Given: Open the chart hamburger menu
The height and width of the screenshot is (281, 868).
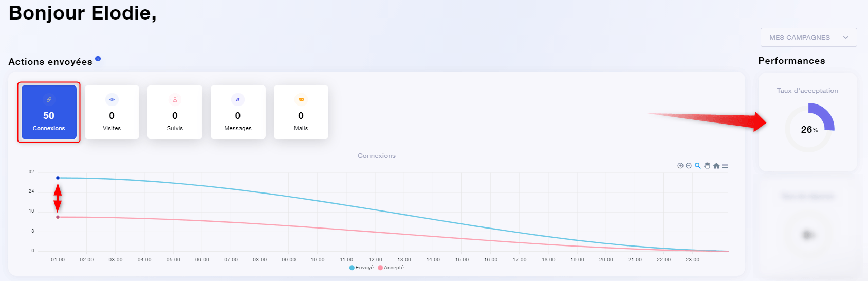Looking at the screenshot, I should click(x=725, y=166).
